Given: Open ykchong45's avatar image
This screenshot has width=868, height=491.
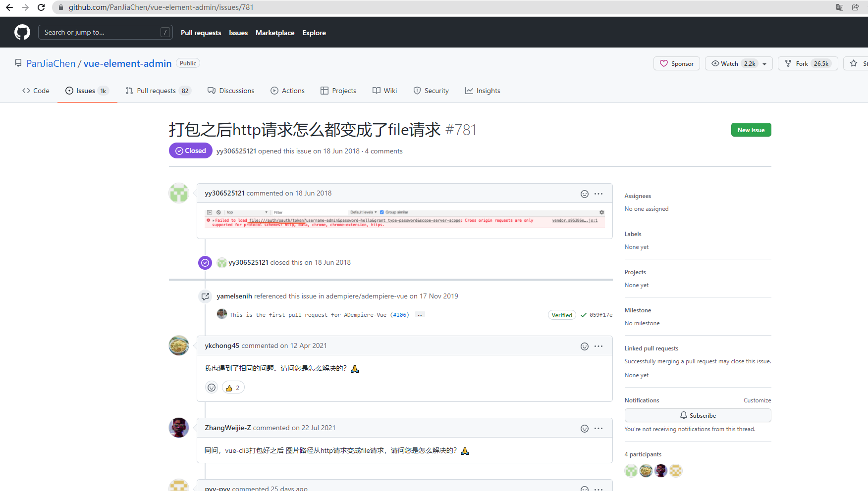Looking at the screenshot, I should pos(179,345).
